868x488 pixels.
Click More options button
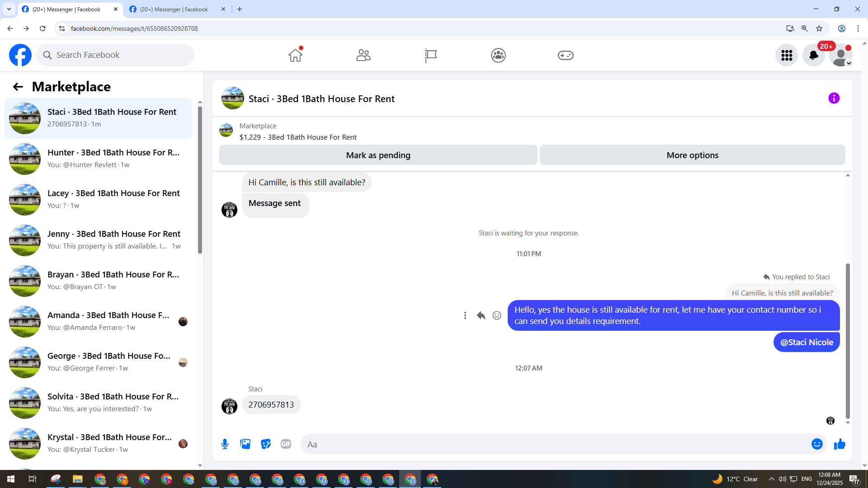tap(692, 155)
